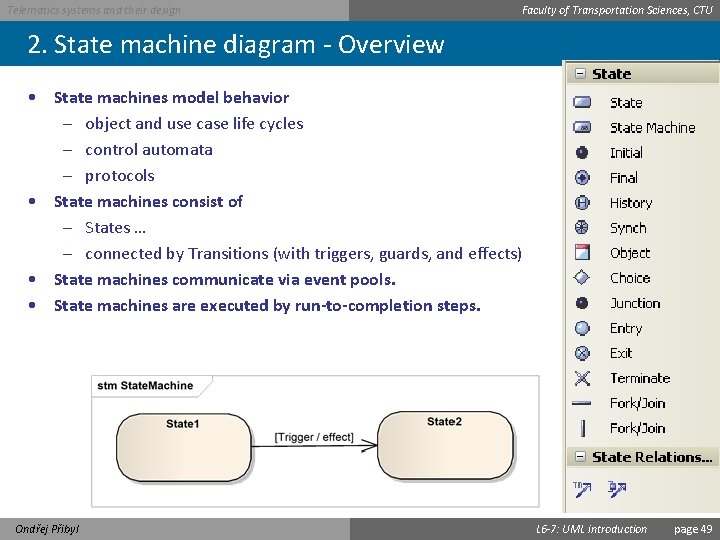Click the 'Entry' toolbox label
Image resolution: width=720 pixels, height=540 pixels.
point(626,328)
